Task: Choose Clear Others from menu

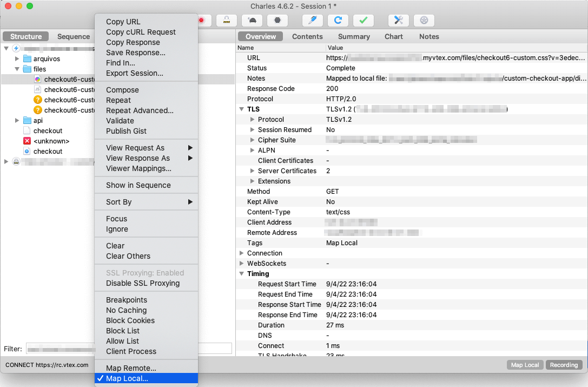Action: [146, 256]
